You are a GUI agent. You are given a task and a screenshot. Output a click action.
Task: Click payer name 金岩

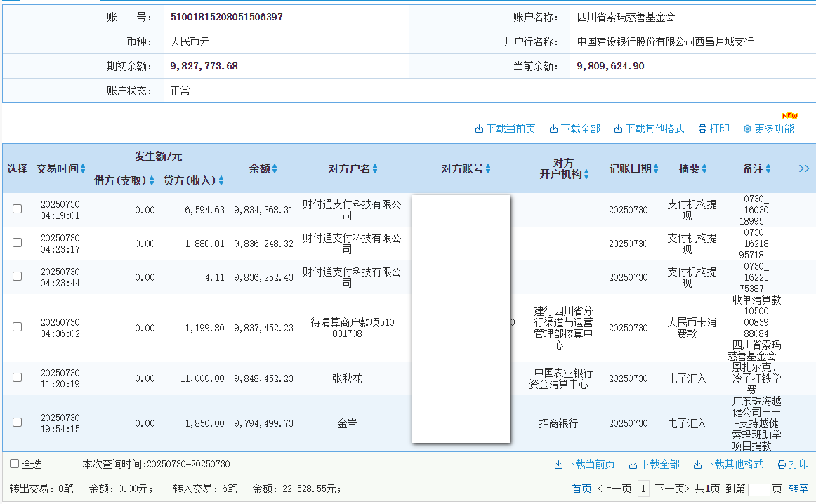[347, 423]
